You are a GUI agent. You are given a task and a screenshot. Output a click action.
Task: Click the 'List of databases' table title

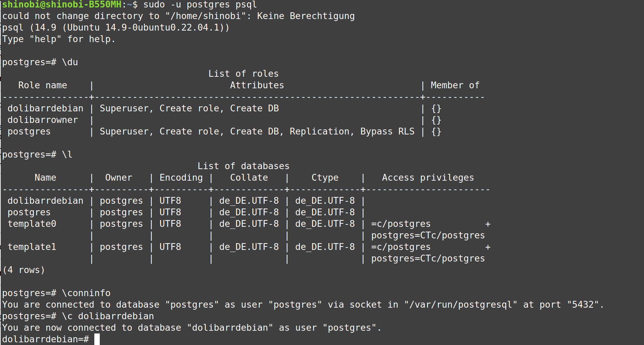(x=243, y=166)
